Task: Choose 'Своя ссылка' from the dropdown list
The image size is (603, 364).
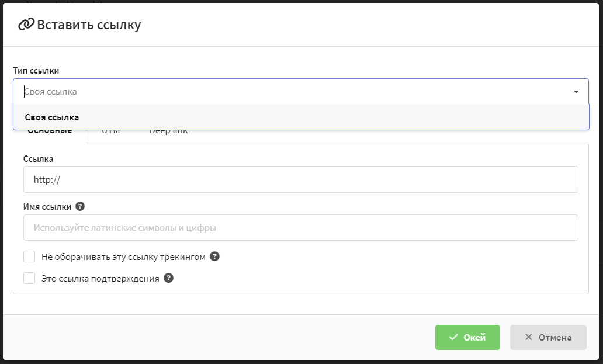Action: pos(52,117)
